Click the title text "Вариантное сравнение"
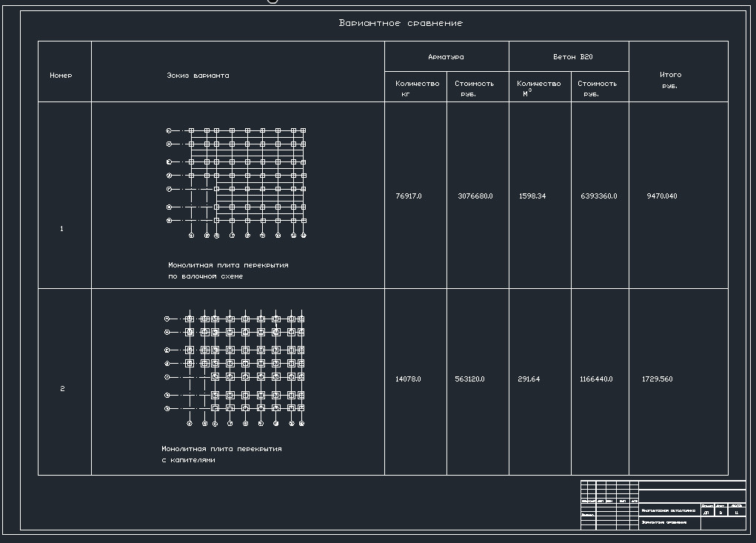 click(401, 23)
